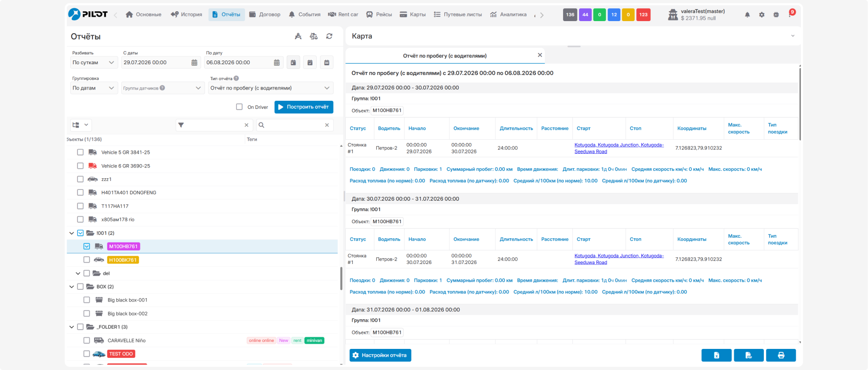Viewport: 868px width, 370px height.
Task: Tick the CARAVELLE Niño checkbox
Action: click(87, 340)
